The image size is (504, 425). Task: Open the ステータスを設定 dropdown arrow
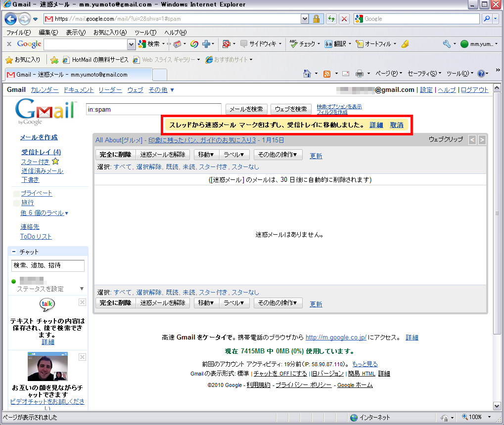pyautogui.click(x=82, y=289)
